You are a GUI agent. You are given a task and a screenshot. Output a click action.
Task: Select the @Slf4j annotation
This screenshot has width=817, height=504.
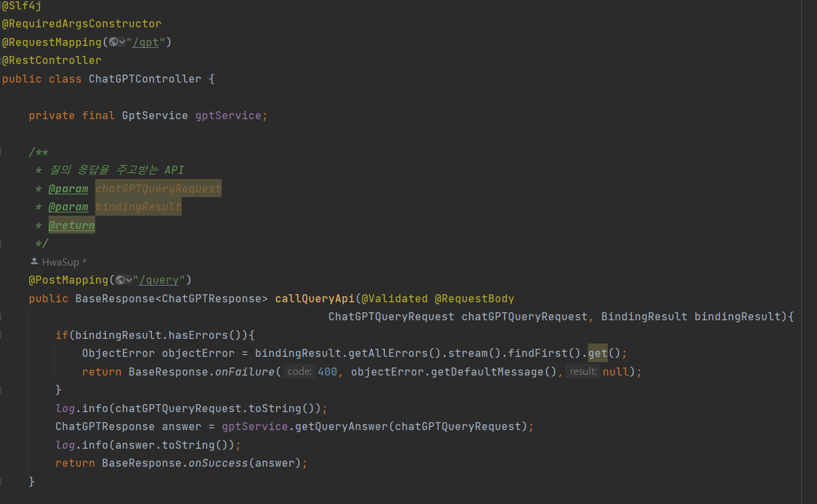click(22, 5)
